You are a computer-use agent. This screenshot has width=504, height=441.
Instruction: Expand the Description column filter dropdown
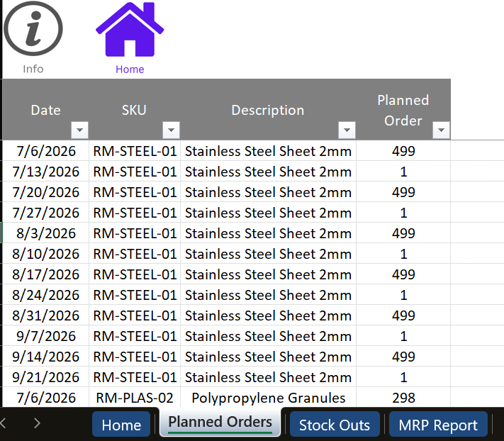coord(347,130)
